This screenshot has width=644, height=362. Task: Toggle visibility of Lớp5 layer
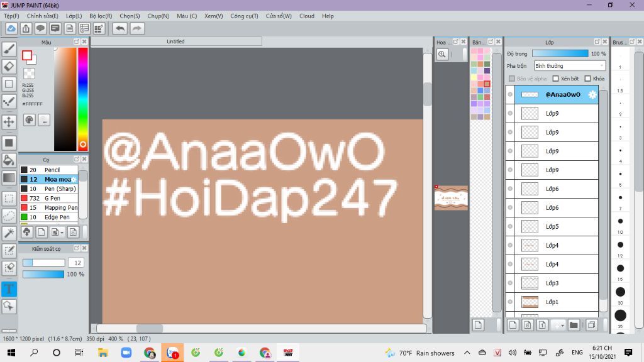point(510,226)
